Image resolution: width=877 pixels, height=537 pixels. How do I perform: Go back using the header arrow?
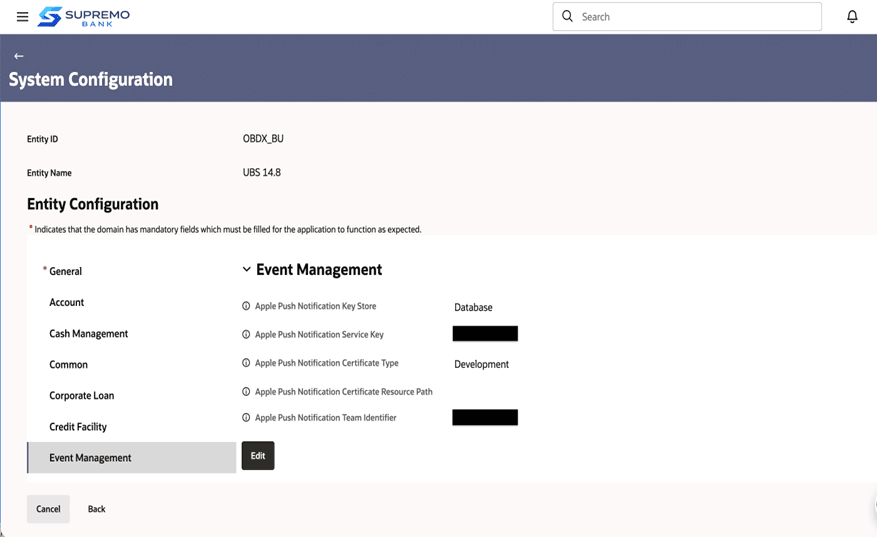(x=19, y=56)
